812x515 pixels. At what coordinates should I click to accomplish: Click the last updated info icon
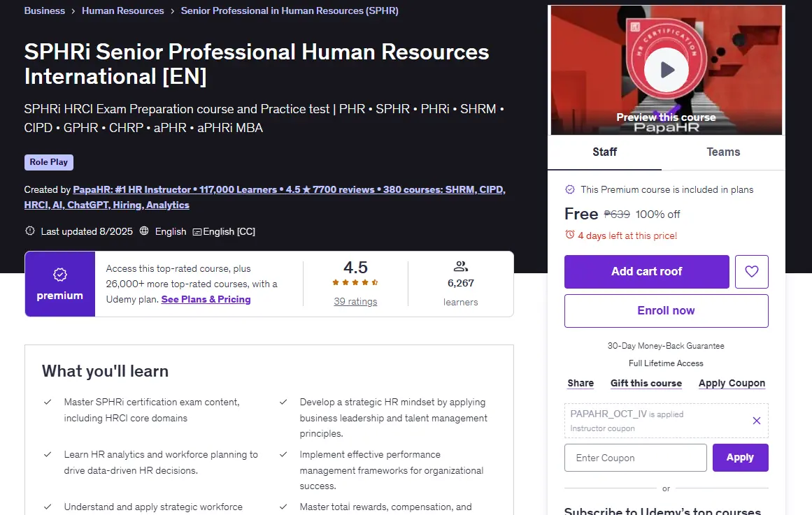pos(30,231)
